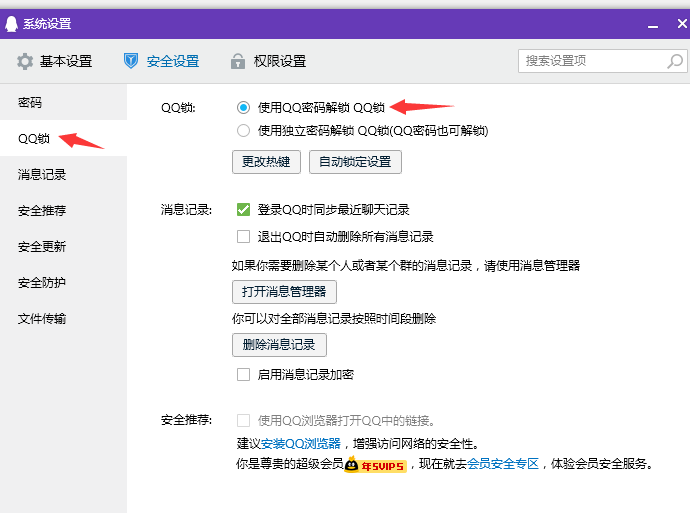This screenshot has width=690, height=513.
Task: Select QQ锁 in the sidebar
Action: pos(63,139)
